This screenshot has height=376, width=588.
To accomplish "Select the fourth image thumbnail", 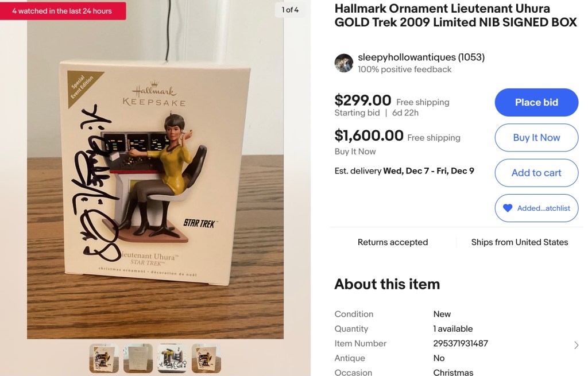I will 206,358.
